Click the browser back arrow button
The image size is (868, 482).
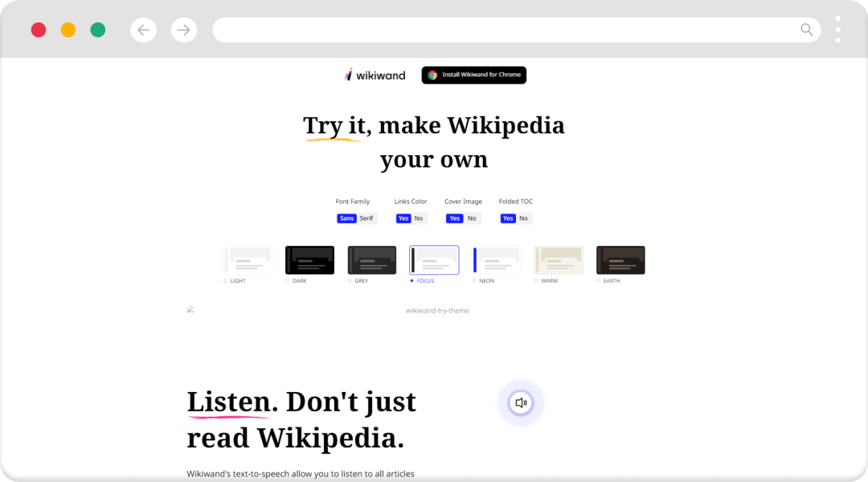143,30
